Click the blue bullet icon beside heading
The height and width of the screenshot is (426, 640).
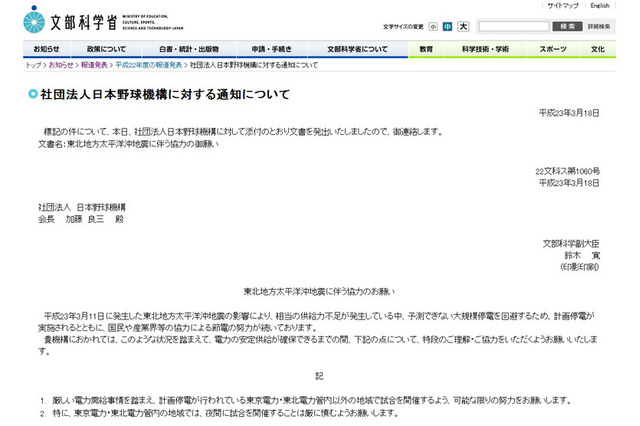[33, 94]
